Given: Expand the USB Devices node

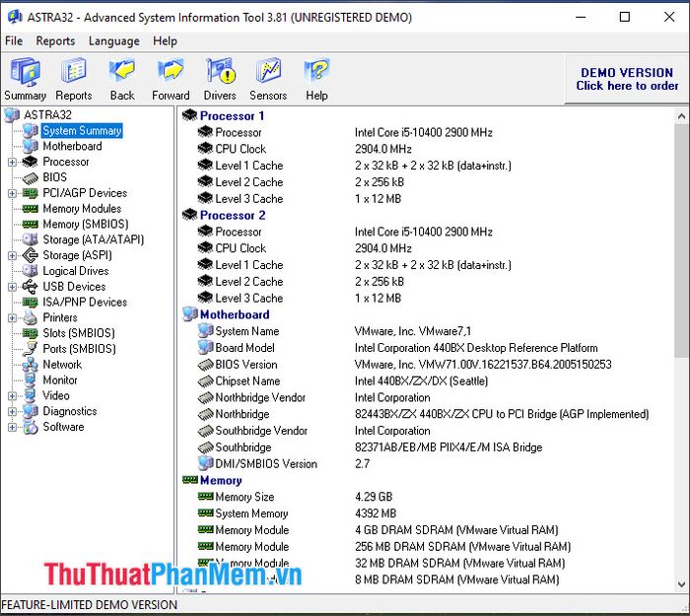Looking at the screenshot, I should click(x=12, y=287).
